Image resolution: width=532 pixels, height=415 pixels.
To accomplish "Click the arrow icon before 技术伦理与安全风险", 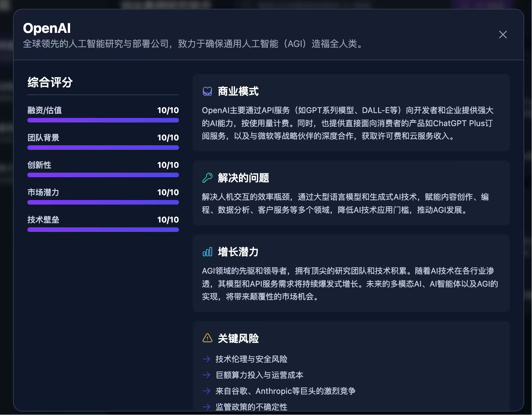I will pyautogui.click(x=206, y=359).
